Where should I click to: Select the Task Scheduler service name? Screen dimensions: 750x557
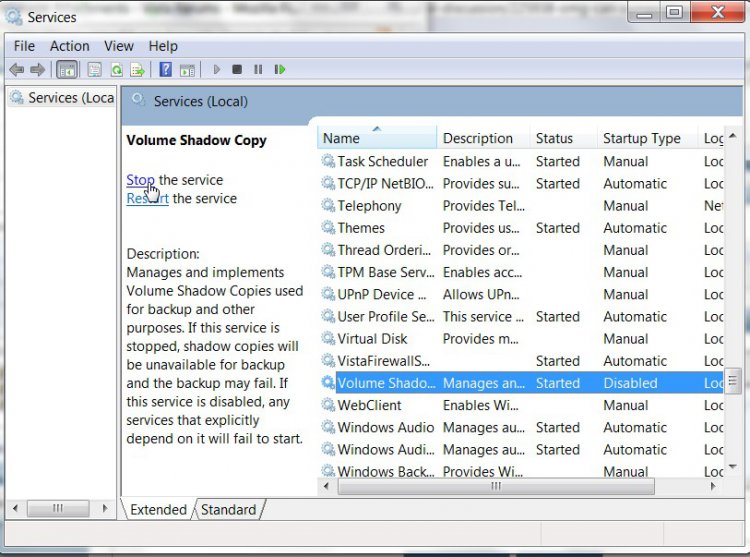383,162
